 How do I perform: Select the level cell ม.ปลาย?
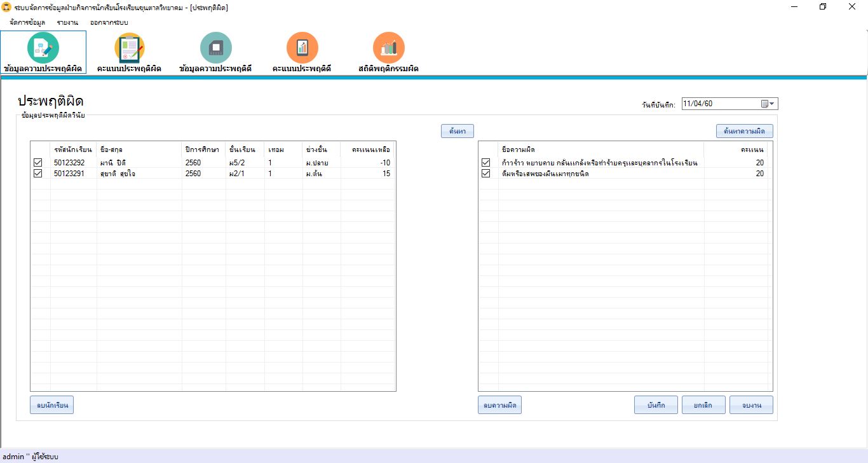(x=322, y=163)
